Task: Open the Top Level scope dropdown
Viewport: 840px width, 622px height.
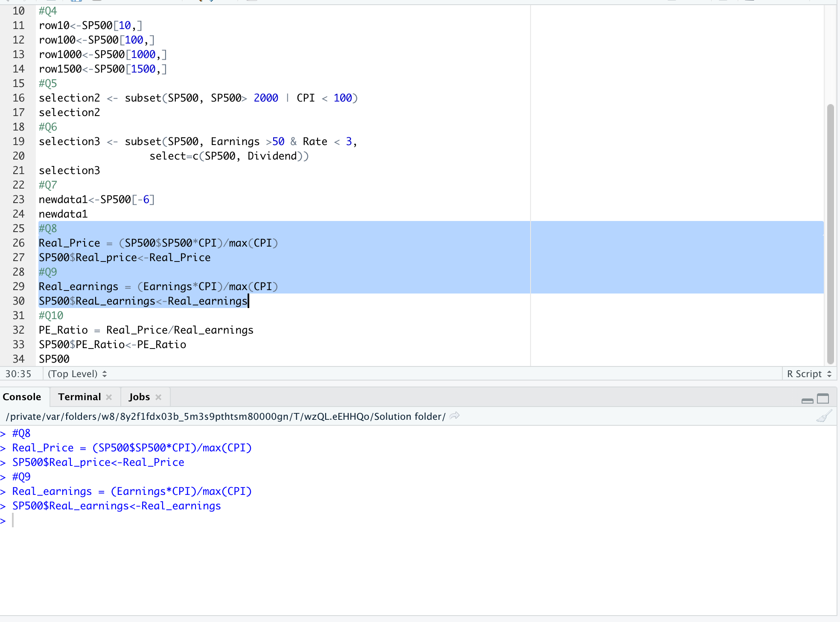Action: click(x=77, y=374)
